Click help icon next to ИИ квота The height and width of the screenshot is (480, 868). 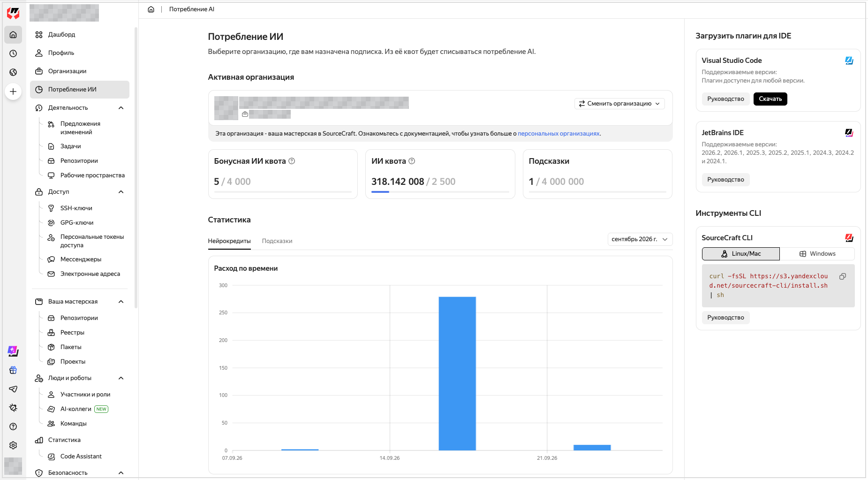click(x=412, y=161)
